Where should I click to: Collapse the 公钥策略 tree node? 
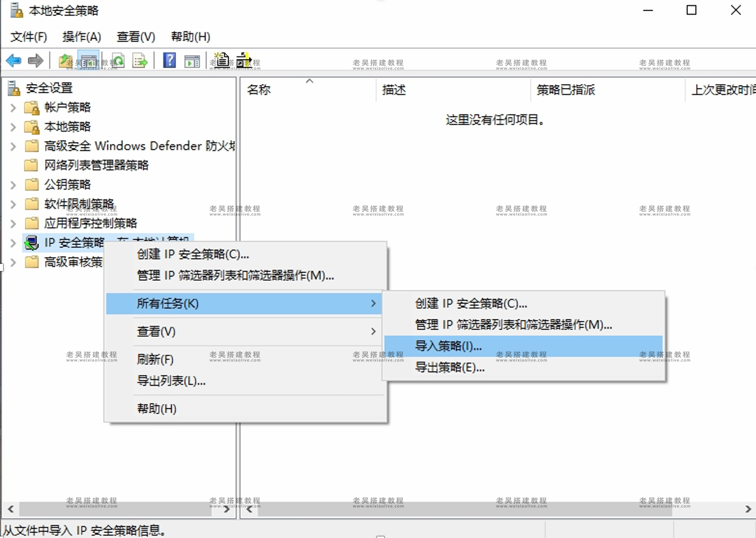12,185
